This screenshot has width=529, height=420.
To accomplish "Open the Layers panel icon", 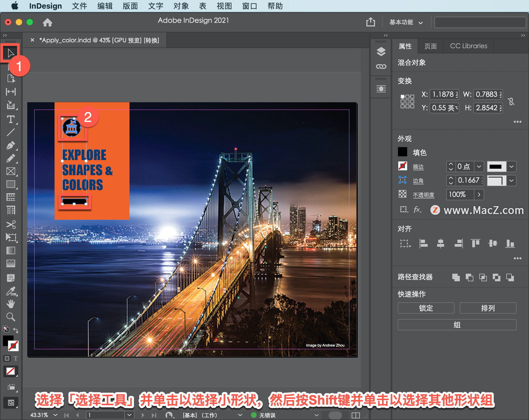I will tap(381, 52).
